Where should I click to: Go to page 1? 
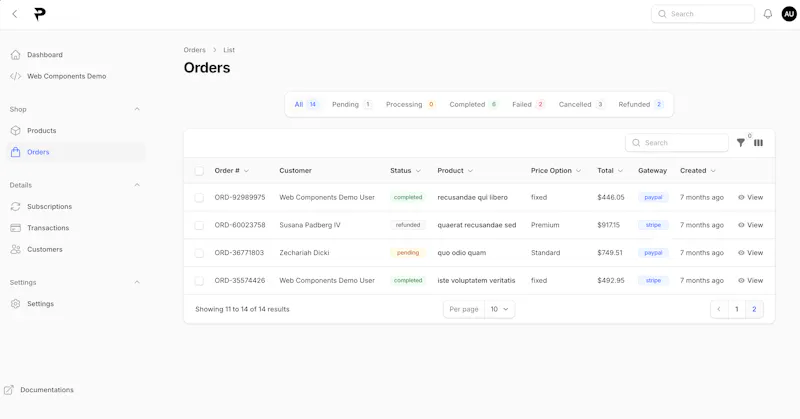pyautogui.click(x=737, y=309)
